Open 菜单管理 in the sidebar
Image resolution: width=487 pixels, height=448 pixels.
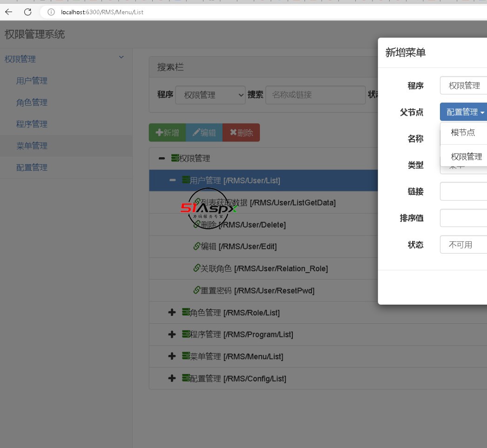(32, 146)
